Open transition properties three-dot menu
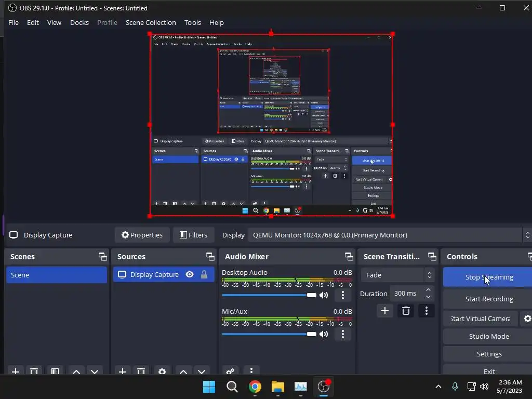This screenshot has width=532, height=399. click(x=427, y=311)
